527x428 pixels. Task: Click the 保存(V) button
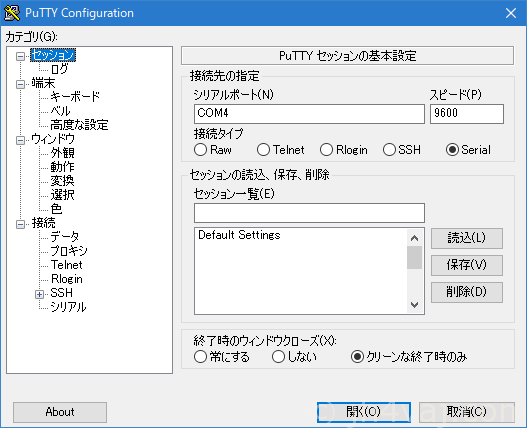tap(467, 265)
